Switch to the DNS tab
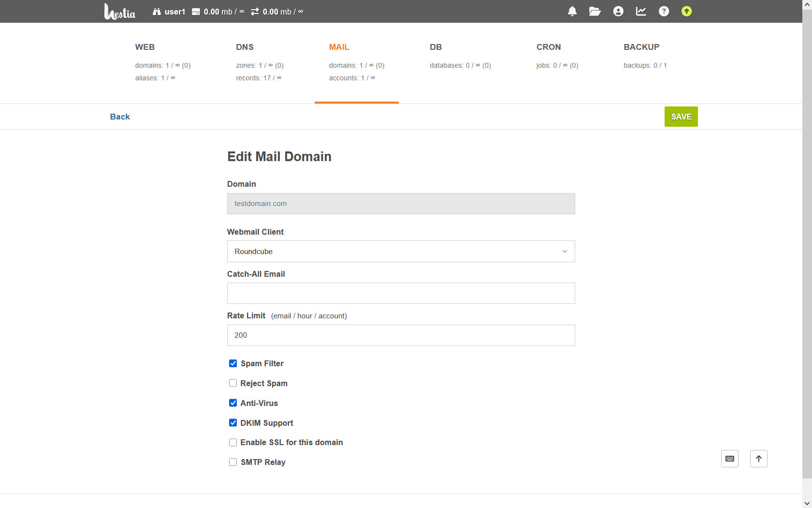 (x=245, y=47)
